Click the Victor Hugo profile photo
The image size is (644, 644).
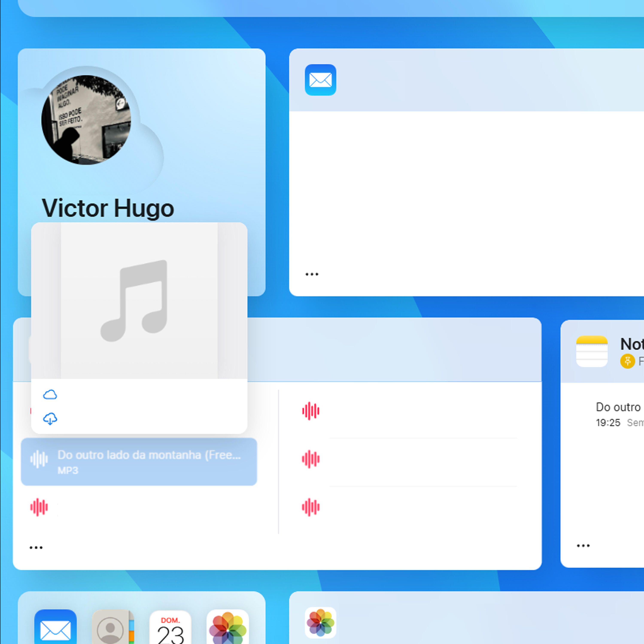[86, 120]
